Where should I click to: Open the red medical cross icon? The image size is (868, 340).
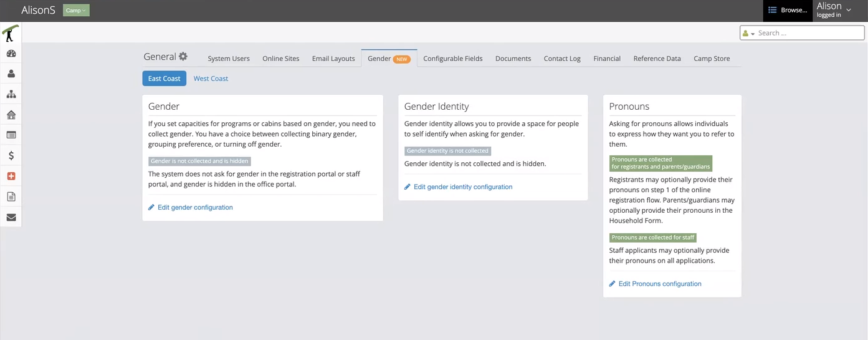(11, 176)
